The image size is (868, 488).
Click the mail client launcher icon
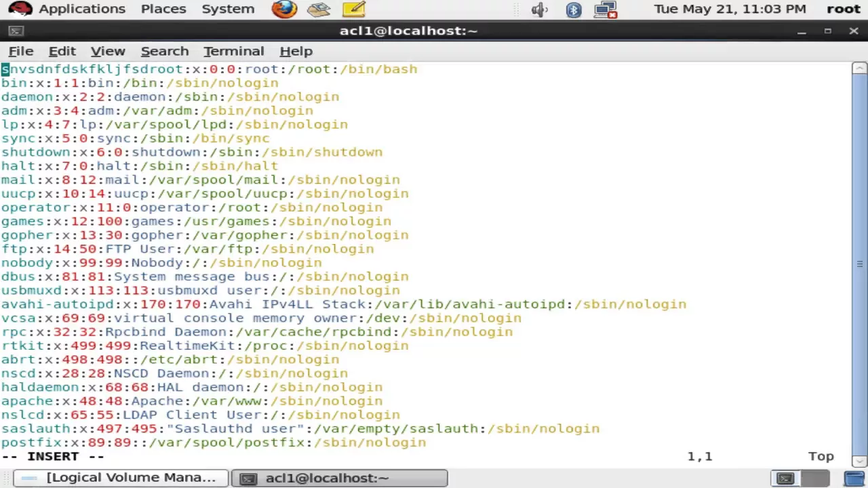318,9
